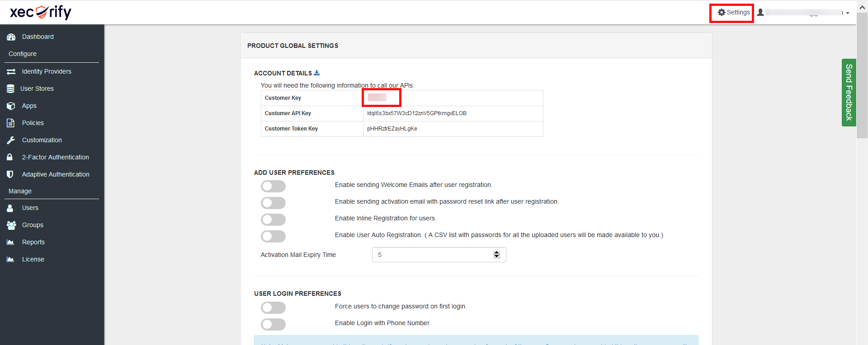Click USER LOGIN PREFERENCES heading
The width and height of the screenshot is (868, 345).
[x=297, y=294]
